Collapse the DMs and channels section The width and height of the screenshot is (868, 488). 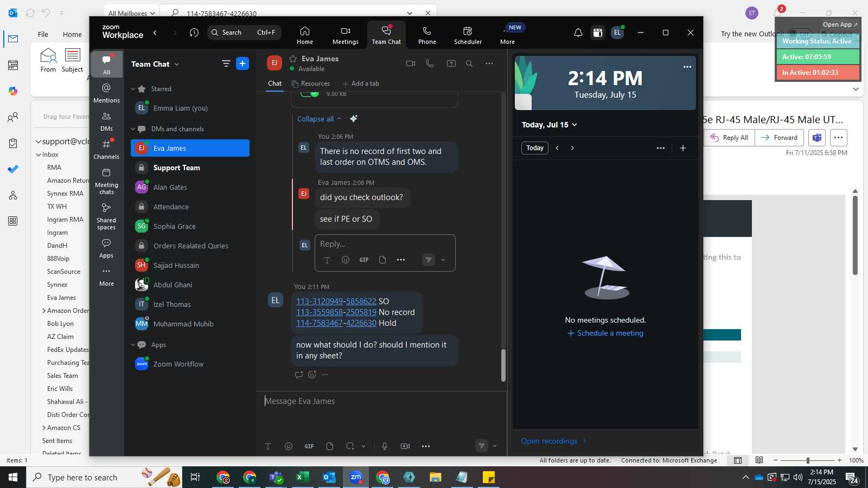click(x=133, y=129)
